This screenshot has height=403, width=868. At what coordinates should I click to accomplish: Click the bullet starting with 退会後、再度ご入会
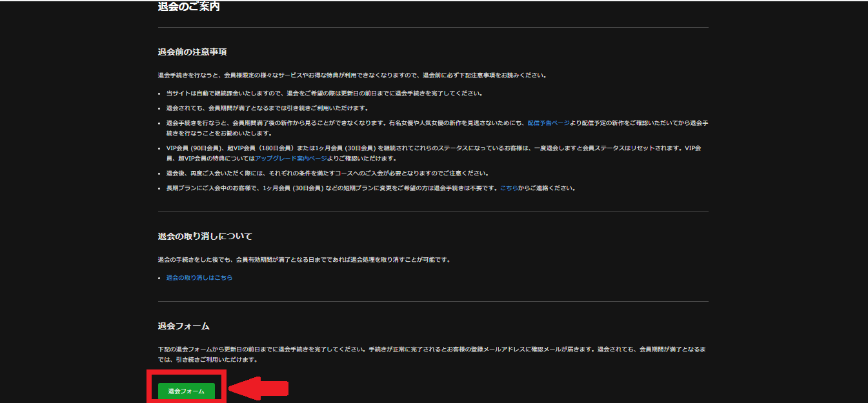[327, 173]
